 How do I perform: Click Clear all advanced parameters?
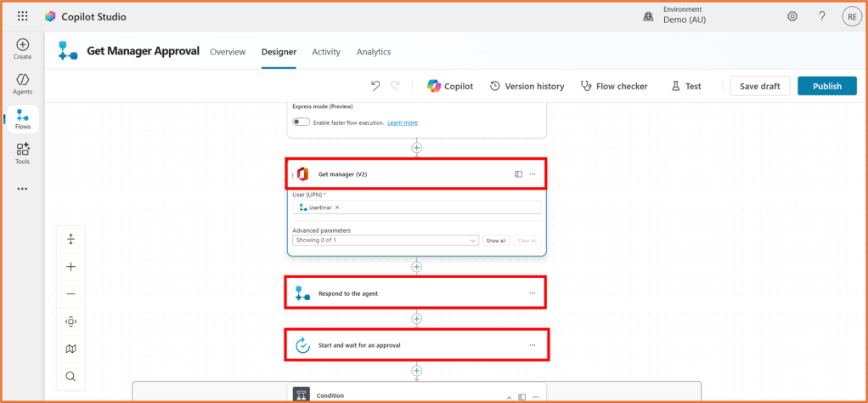[527, 241]
